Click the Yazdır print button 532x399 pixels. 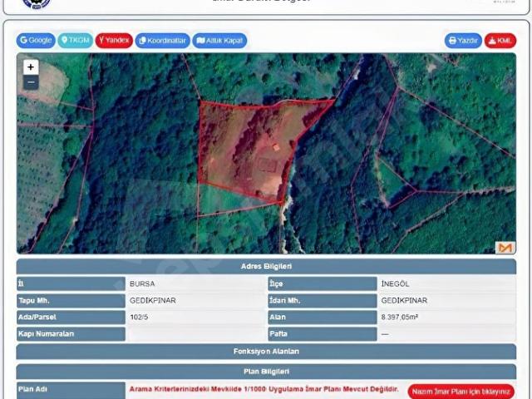[x=463, y=41]
